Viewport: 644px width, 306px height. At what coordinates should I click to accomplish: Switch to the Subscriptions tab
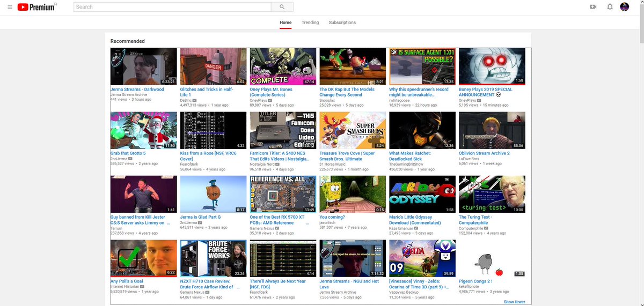point(342,23)
